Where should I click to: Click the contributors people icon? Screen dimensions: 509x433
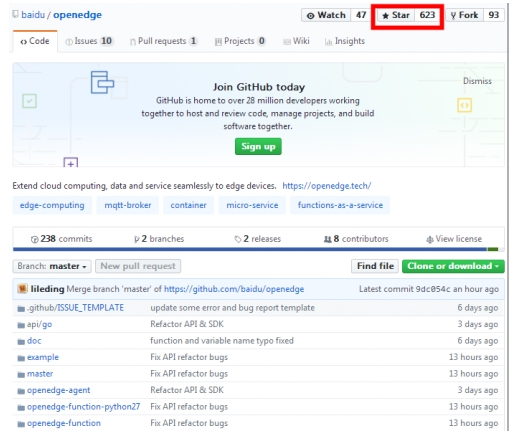pos(327,239)
